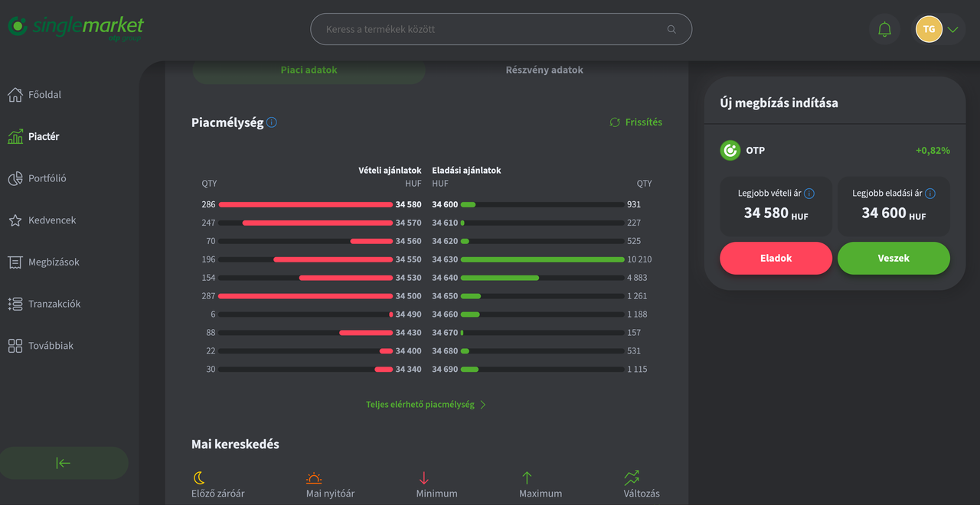Click the search magnifier icon
The image size is (980, 505).
tap(671, 30)
